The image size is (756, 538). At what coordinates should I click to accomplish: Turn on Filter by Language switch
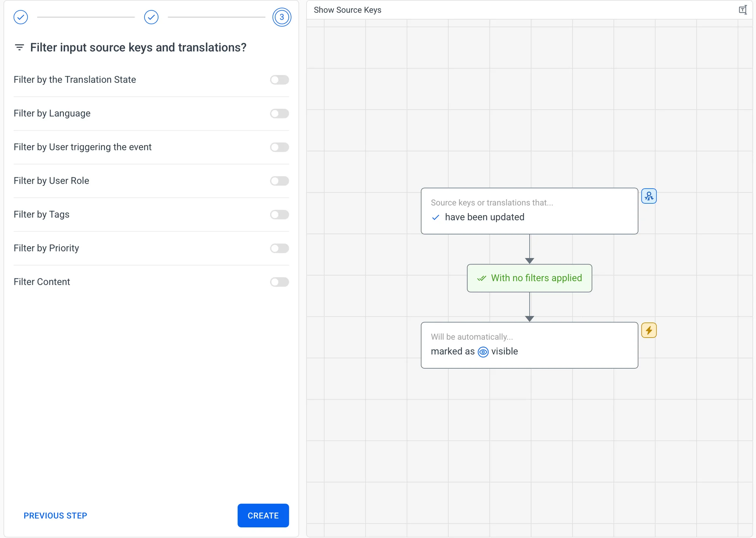point(279,113)
